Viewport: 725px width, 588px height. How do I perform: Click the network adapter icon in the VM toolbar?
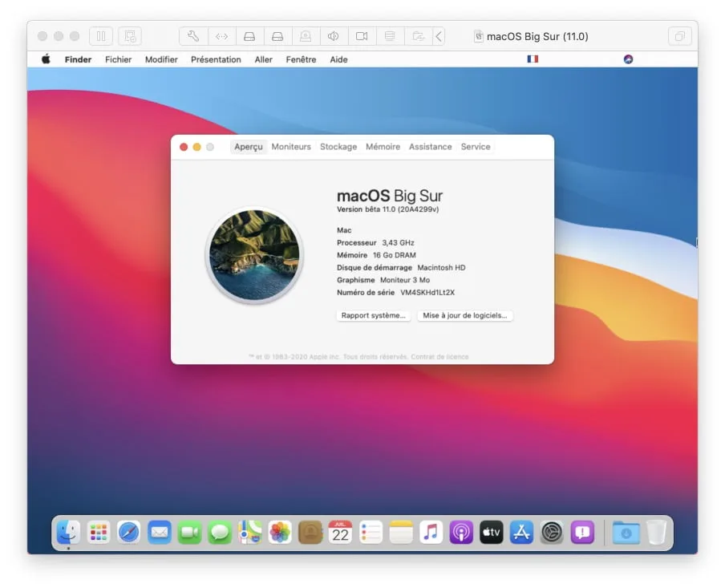coord(390,35)
